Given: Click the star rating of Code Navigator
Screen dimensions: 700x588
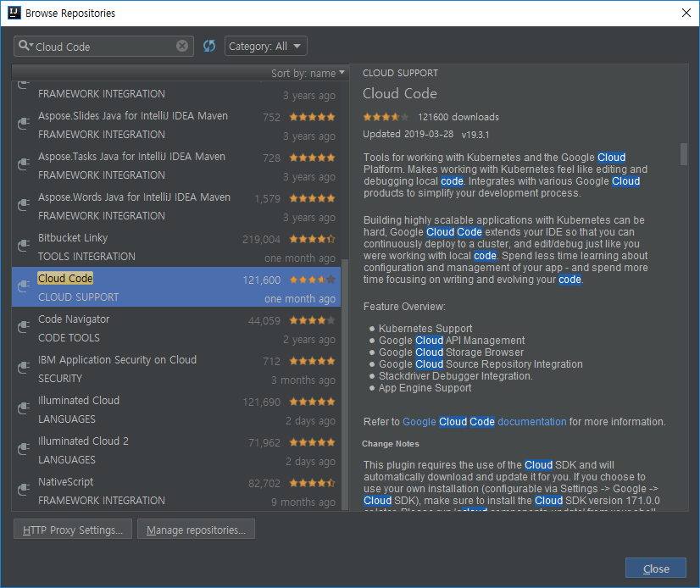Looking at the screenshot, I should [312, 320].
